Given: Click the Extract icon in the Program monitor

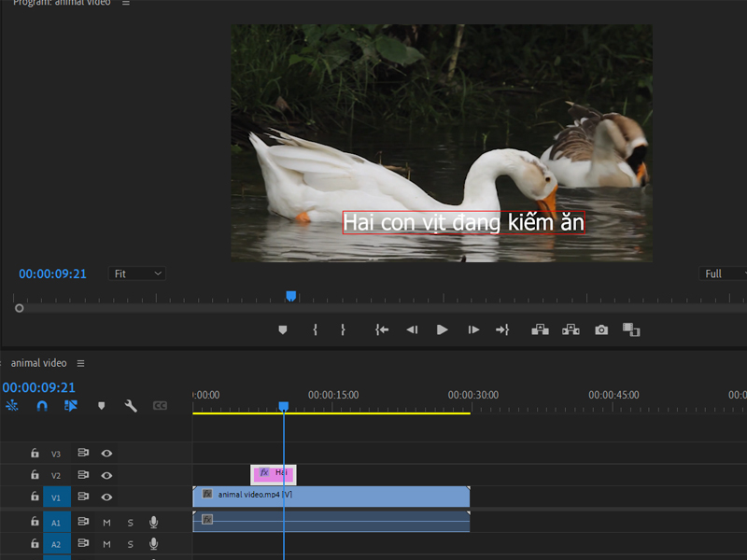Looking at the screenshot, I should coord(571,329).
